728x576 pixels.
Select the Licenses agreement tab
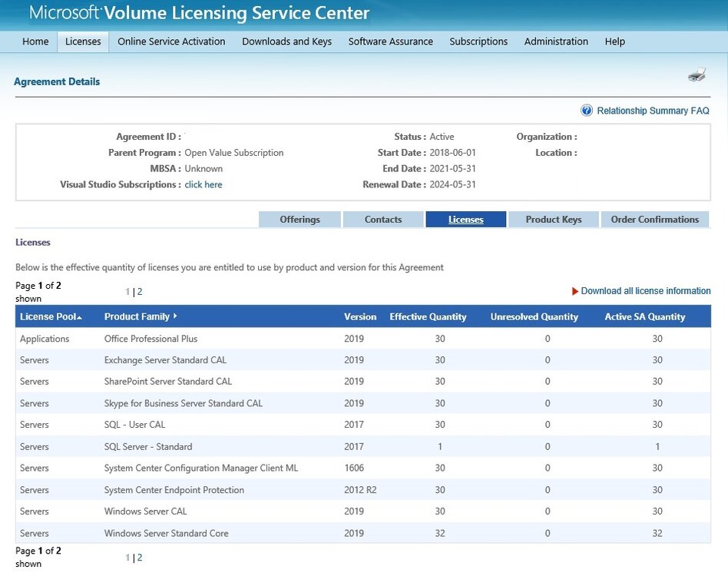(465, 220)
